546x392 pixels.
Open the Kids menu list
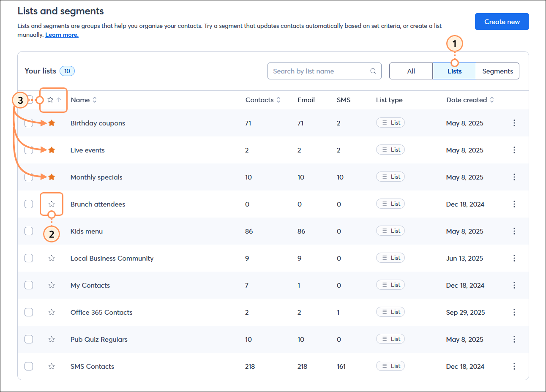[x=87, y=231]
